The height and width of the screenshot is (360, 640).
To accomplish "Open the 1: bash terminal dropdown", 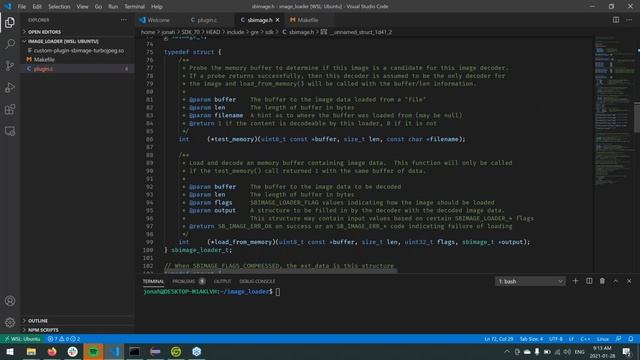I will pos(530,281).
